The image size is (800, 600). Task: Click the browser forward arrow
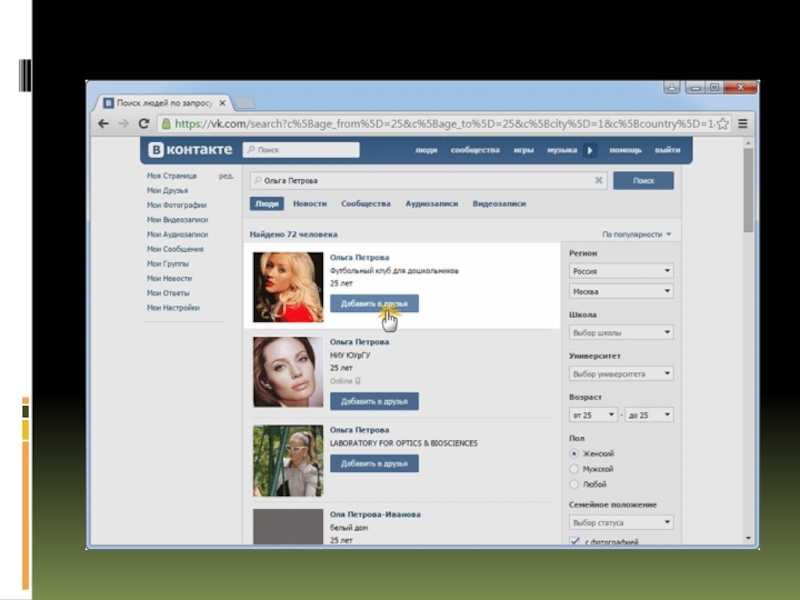pos(123,123)
